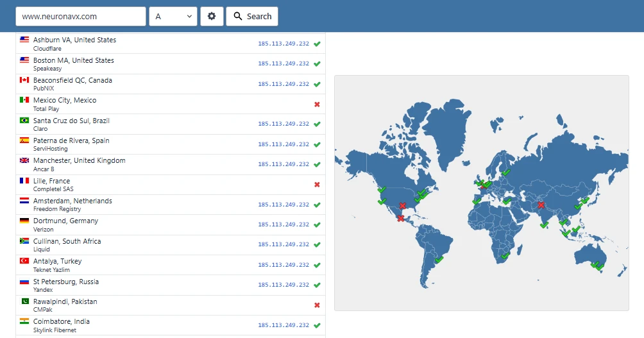Select the Verizon provider text
The image size is (644, 338).
click(44, 229)
